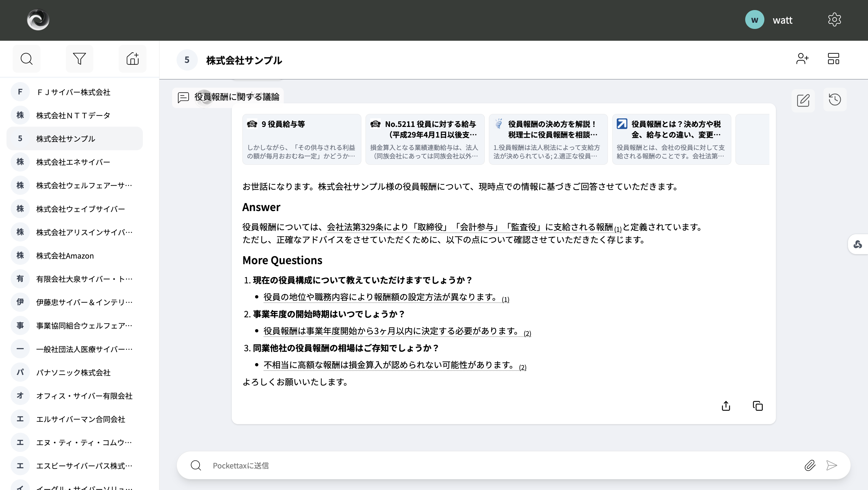Image resolution: width=868 pixels, height=490 pixels.
Task: Select ＦＪサイバー株式会社 in company list
Action: pos(75,92)
